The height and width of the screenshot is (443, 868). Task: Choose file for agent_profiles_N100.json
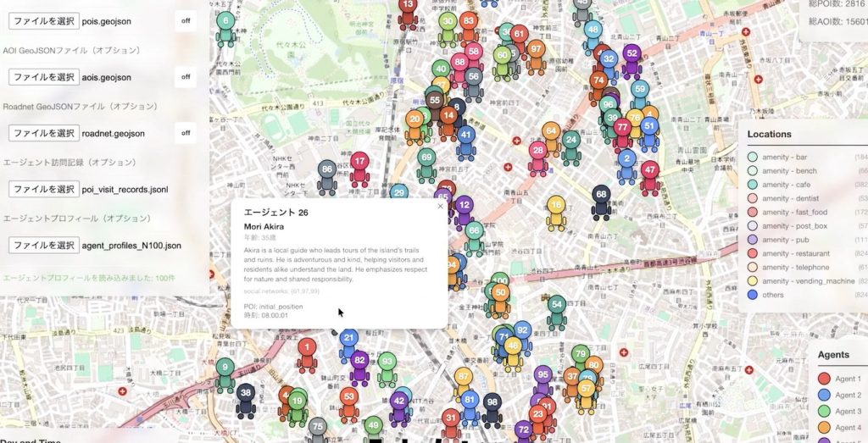pos(43,245)
